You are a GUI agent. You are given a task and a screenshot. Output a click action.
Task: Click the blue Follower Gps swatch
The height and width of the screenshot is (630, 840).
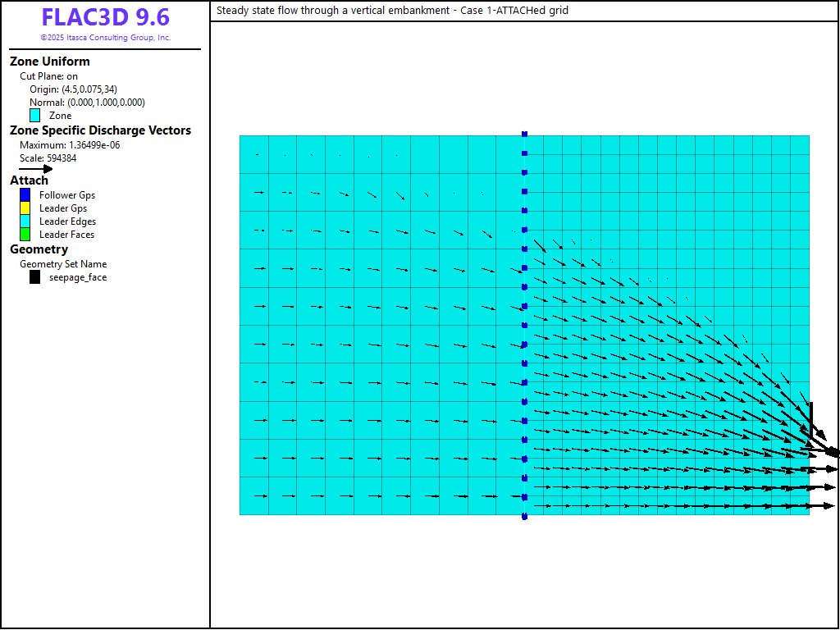25,195
